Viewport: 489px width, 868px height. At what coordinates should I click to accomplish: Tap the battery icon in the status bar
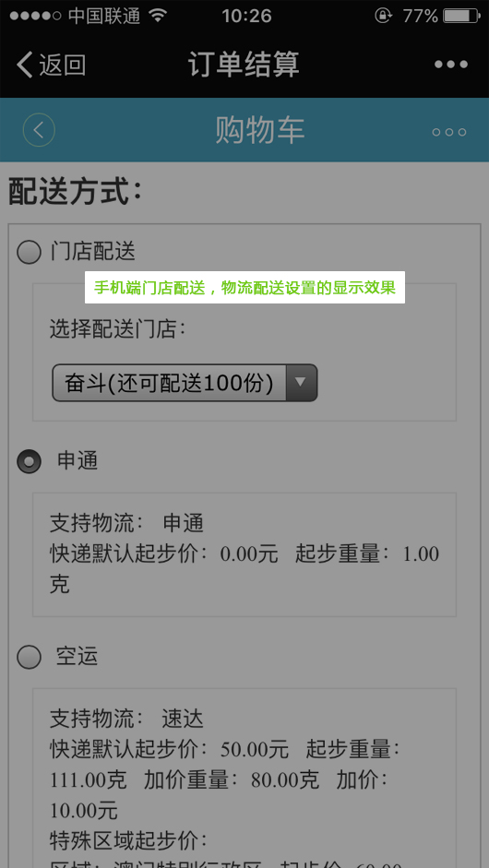pos(461,16)
